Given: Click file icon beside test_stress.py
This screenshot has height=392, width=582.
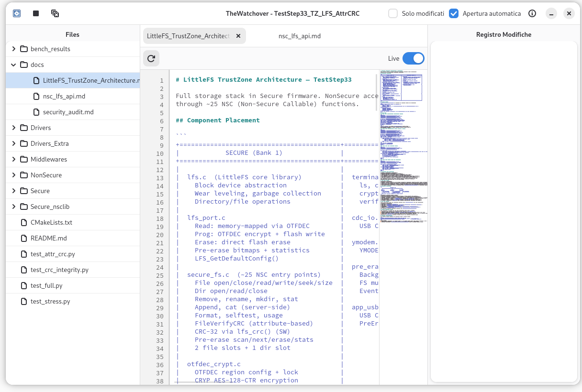Looking at the screenshot, I should coord(24,301).
